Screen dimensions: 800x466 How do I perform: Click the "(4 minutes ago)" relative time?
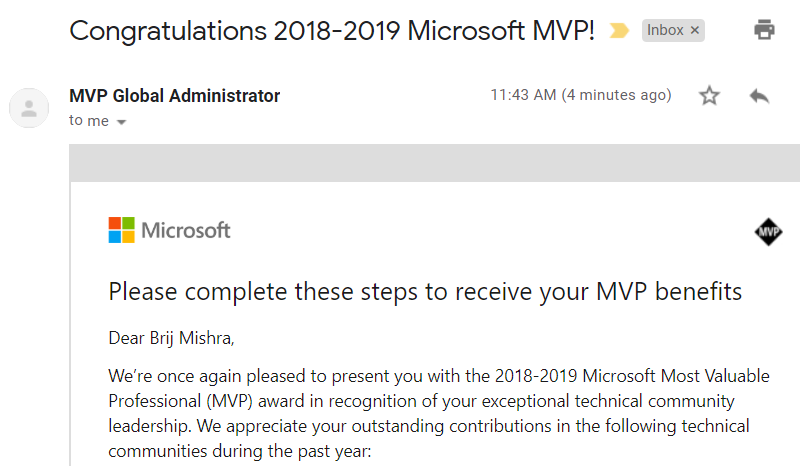(x=616, y=96)
